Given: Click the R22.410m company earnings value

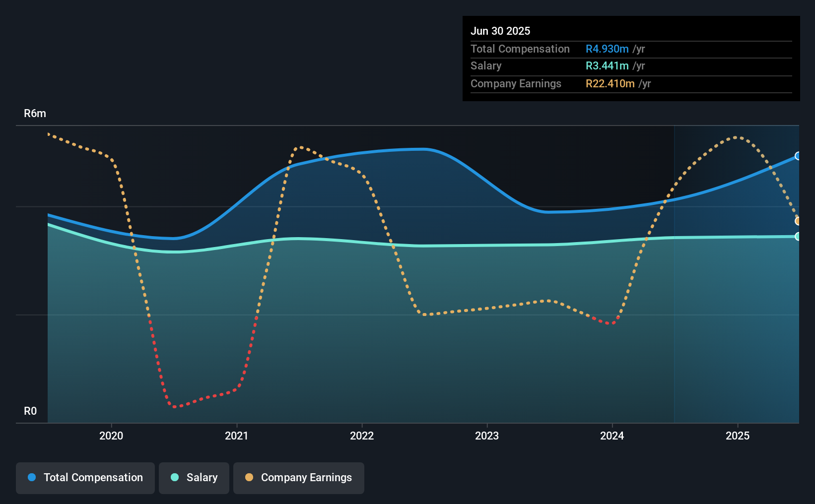Looking at the screenshot, I should (610, 84).
